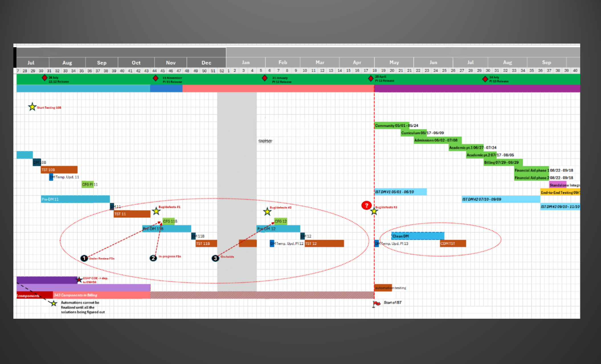Screen dimensions: 601x364
Task: Click the Dec month header
Action: [207, 63]
